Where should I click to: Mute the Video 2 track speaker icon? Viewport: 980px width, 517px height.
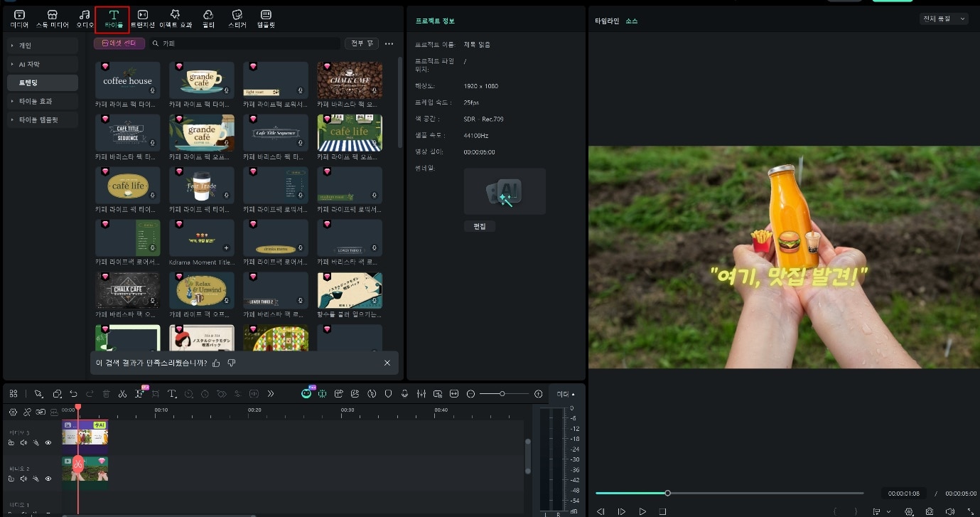click(23, 479)
